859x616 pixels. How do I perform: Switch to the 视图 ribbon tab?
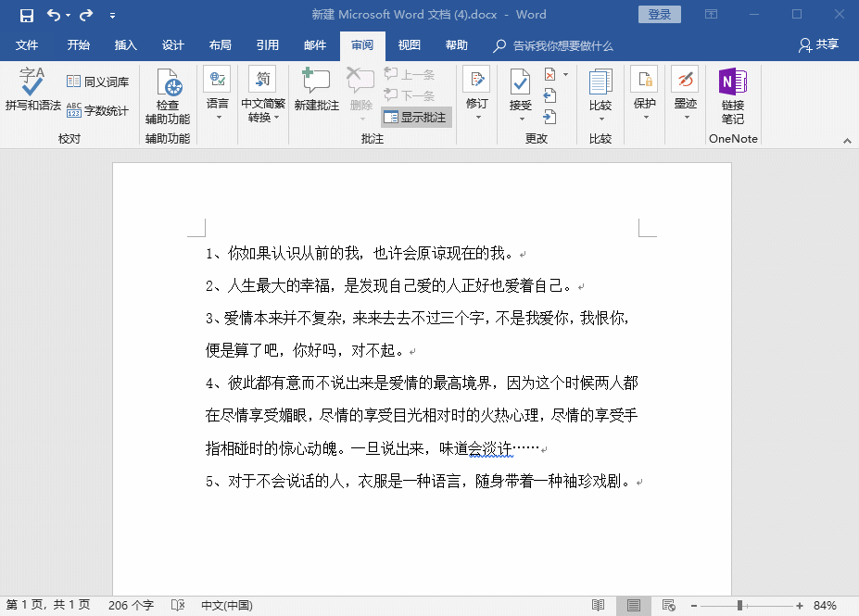click(409, 44)
